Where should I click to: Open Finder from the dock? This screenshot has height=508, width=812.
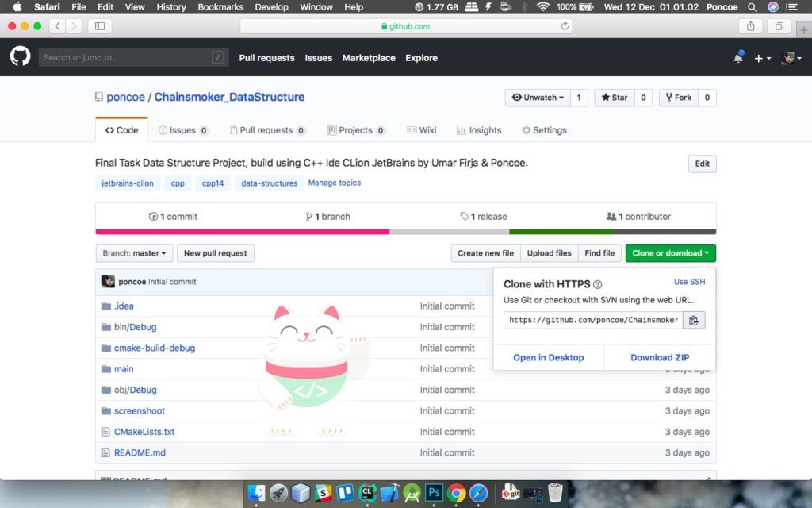coord(256,493)
